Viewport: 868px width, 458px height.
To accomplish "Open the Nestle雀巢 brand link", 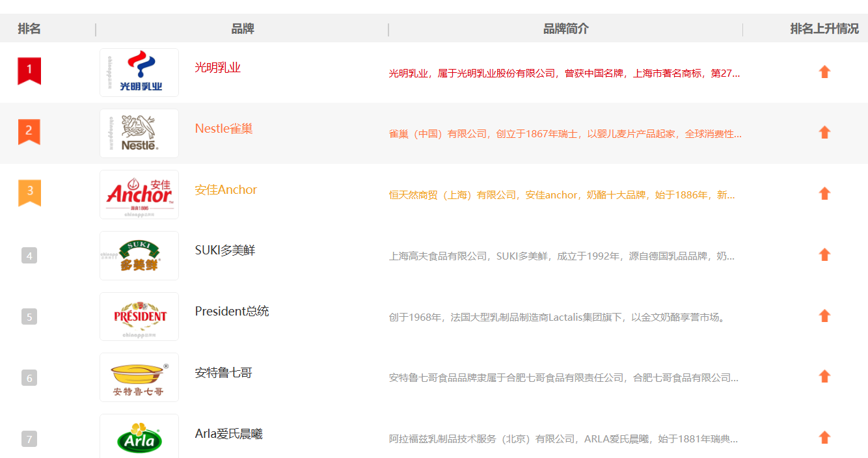I will click(x=224, y=128).
